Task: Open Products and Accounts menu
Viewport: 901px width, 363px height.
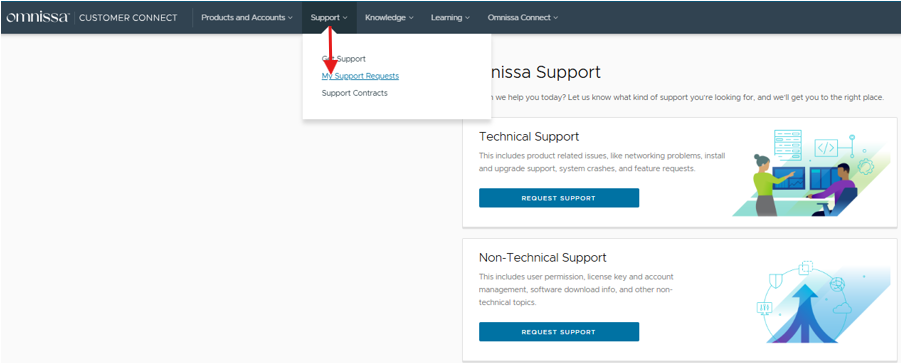Action: tap(247, 17)
